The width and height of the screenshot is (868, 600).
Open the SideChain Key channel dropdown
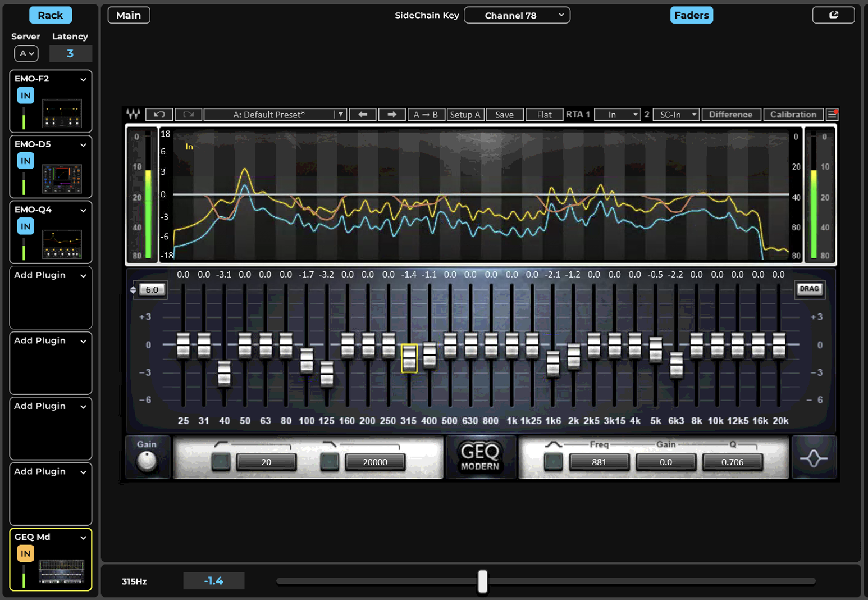pyautogui.click(x=517, y=15)
